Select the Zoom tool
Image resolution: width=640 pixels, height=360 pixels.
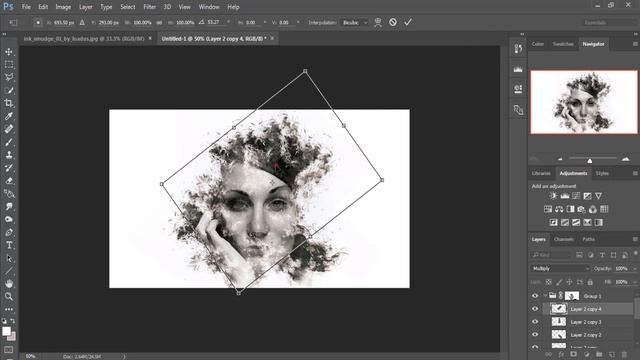pos(9,297)
